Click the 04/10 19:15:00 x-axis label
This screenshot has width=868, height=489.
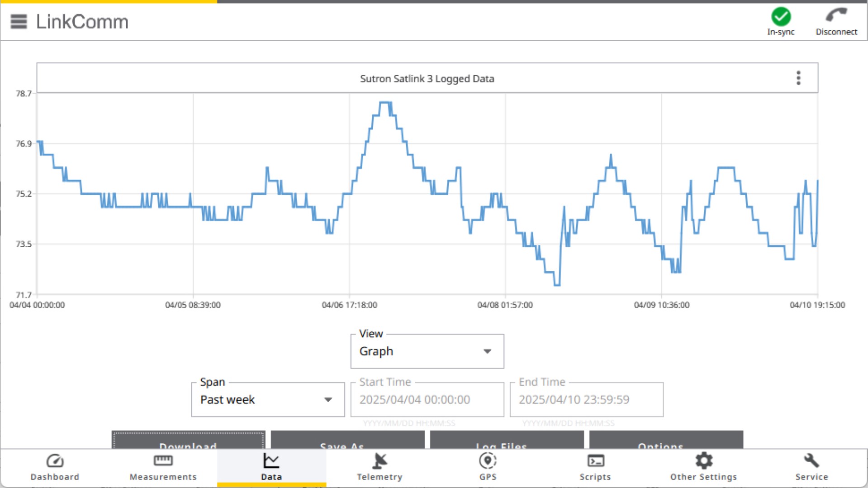tap(817, 305)
